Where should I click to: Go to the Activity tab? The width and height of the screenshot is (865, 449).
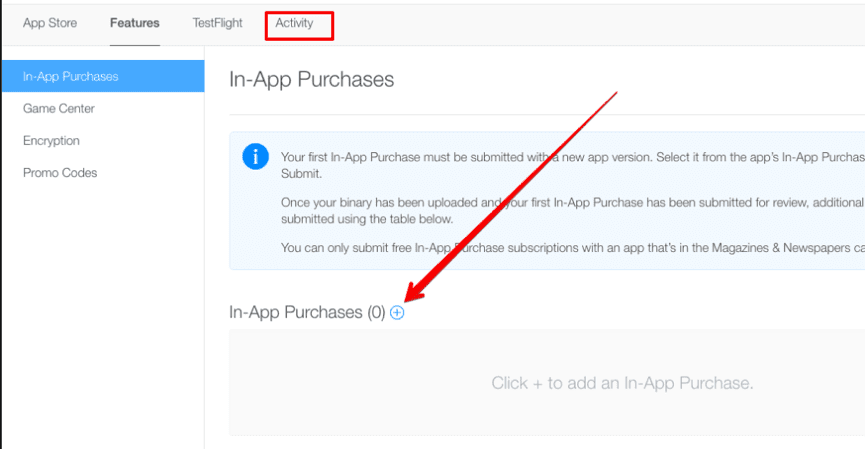coord(295,23)
